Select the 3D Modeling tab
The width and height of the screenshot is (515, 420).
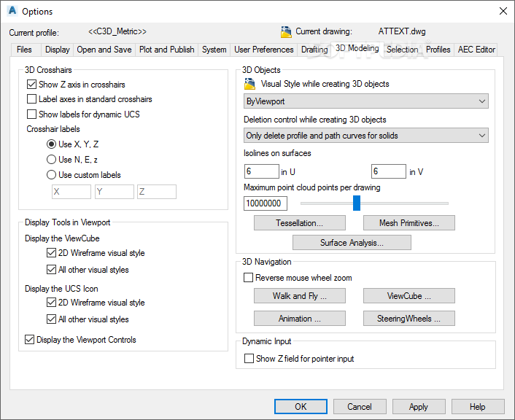[x=357, y=48]
